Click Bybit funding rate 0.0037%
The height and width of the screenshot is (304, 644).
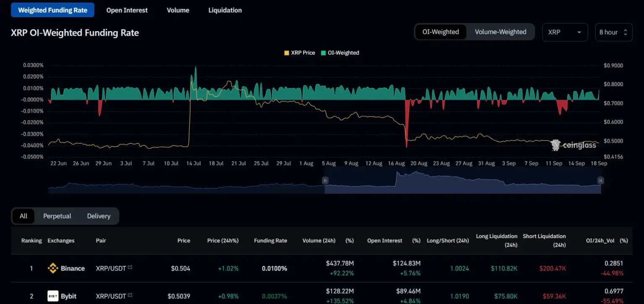[x=275, y=296]
